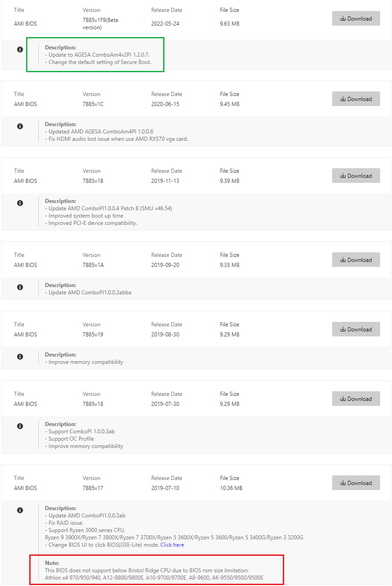Click the Bristol Ridge CPU note text

click(x=147, y=570)
